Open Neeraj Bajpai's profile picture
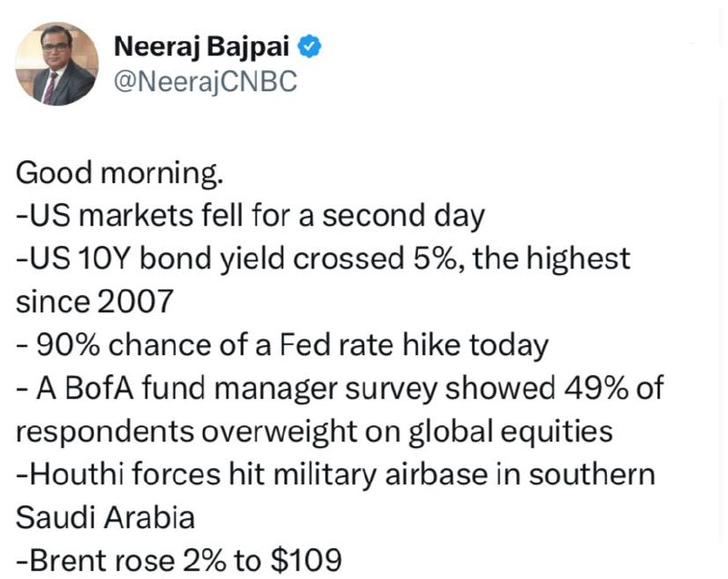 pyautogui.click(x=56, y=64)
